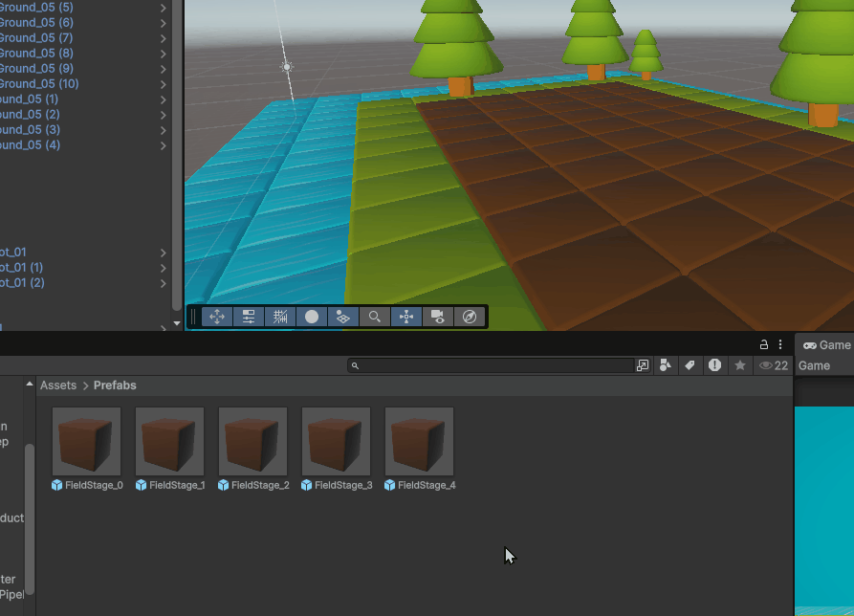
Task: Expand the Ground_05 (7) prefab arrow
Action: (x=164, y=38)
